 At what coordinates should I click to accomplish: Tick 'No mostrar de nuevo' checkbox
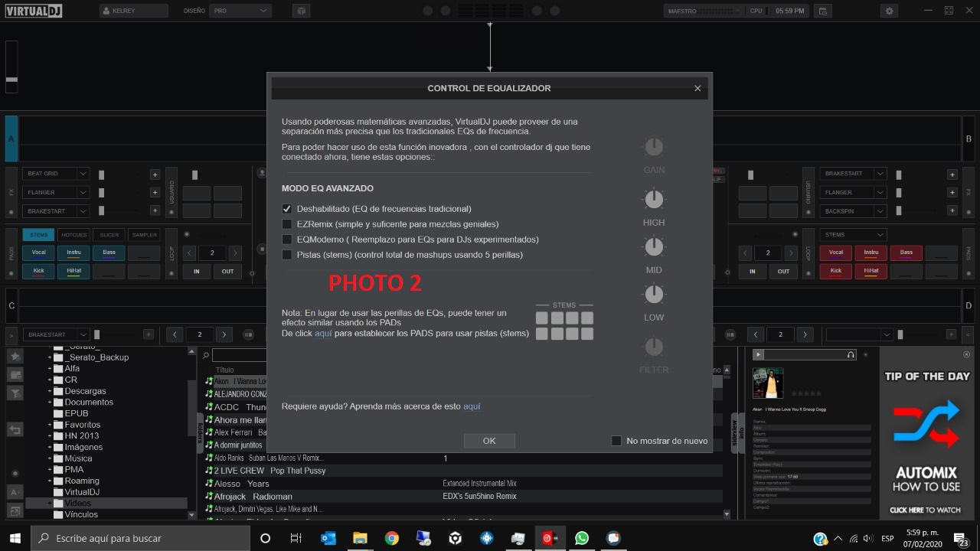click(x=616, y=441)
